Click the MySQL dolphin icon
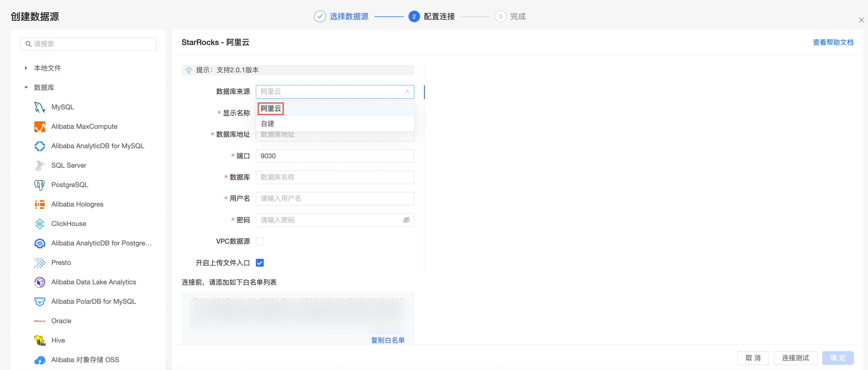868x370 pixels. click(40, 107)
